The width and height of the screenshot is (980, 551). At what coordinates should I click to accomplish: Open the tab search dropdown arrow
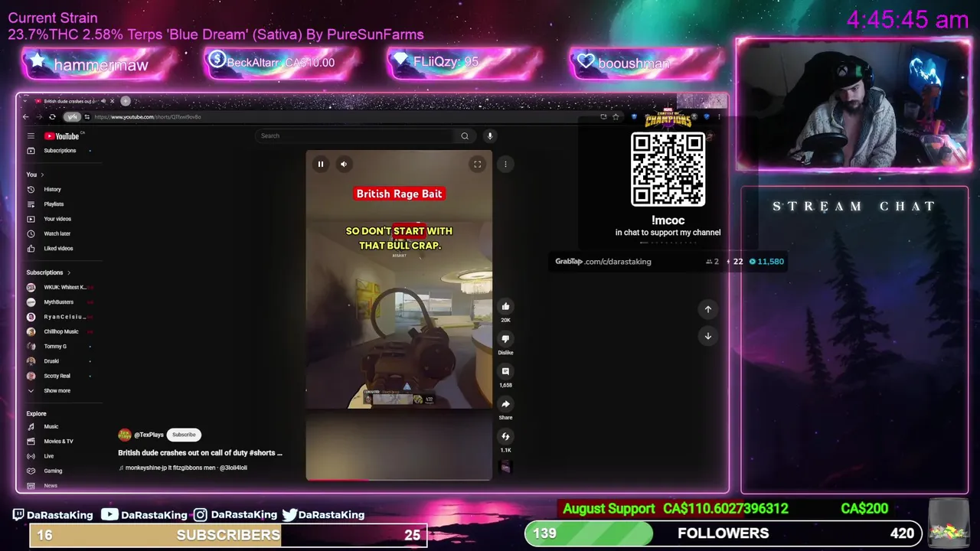[25, 101]
